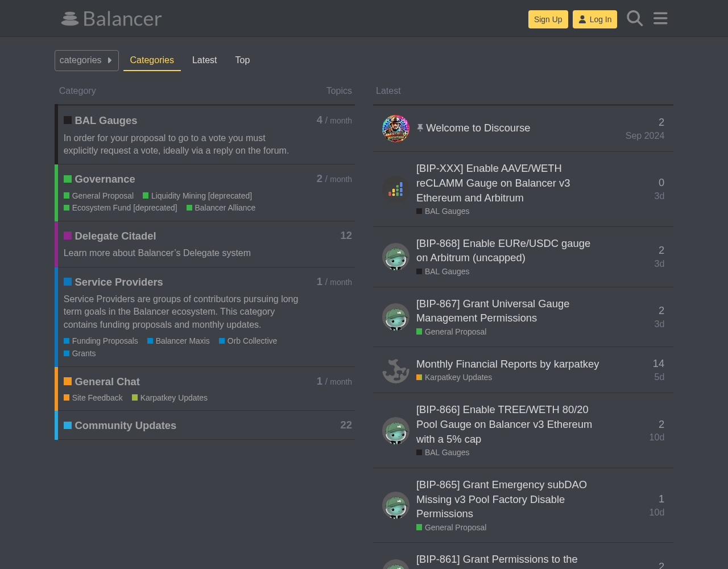
Task: Open the search magnifier icon
Action: coord(635,19)
